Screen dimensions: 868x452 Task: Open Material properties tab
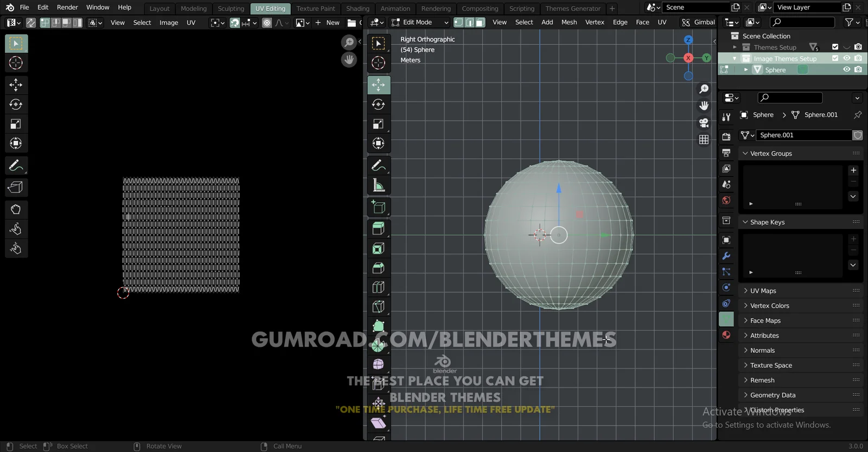726,335
